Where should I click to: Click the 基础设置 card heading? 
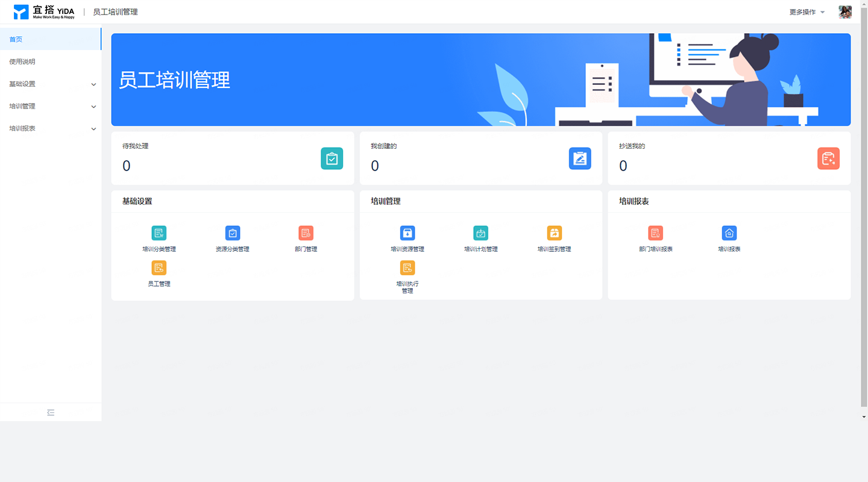(137, 201)
